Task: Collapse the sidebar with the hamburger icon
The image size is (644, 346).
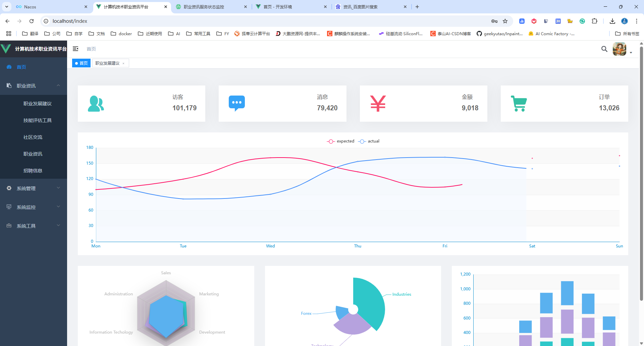Action: point(75,49)
